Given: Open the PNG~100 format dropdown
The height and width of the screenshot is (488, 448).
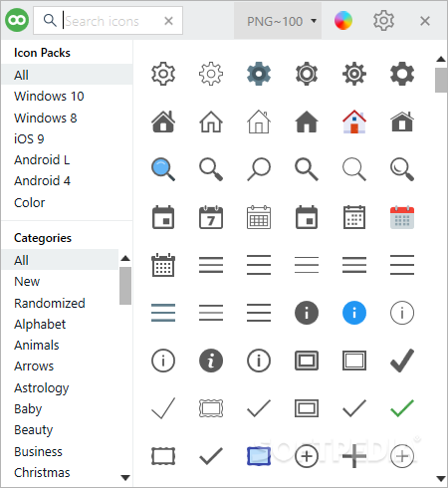Looking at the screenshot, I should (x=278, y=21).
